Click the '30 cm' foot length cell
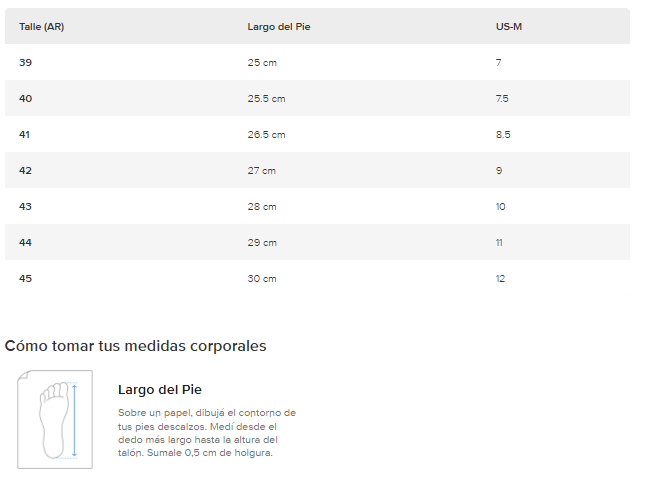Image resolution: width=653 pixels, height=478 pixels. tap(262, 278)
